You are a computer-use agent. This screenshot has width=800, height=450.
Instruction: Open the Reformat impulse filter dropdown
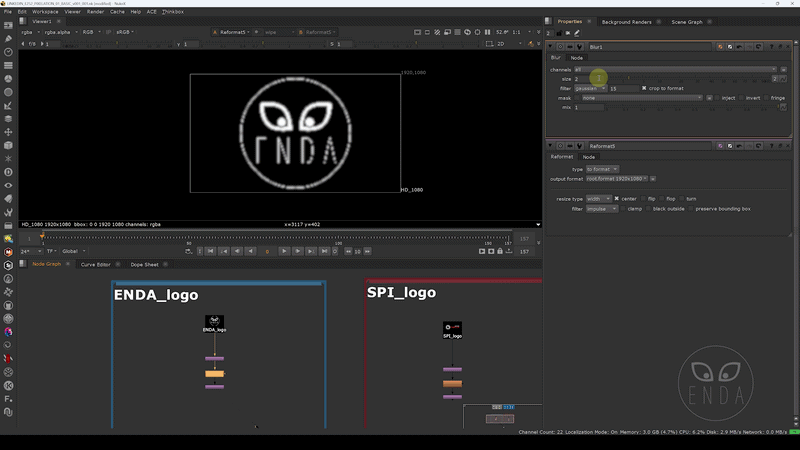(602, 209)
